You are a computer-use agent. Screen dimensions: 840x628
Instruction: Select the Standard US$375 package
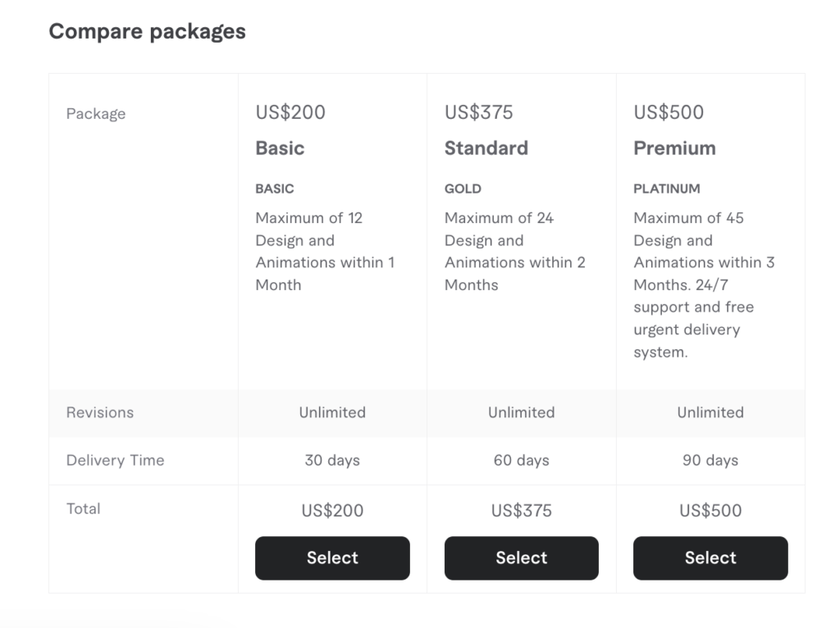tap(521, 557)
